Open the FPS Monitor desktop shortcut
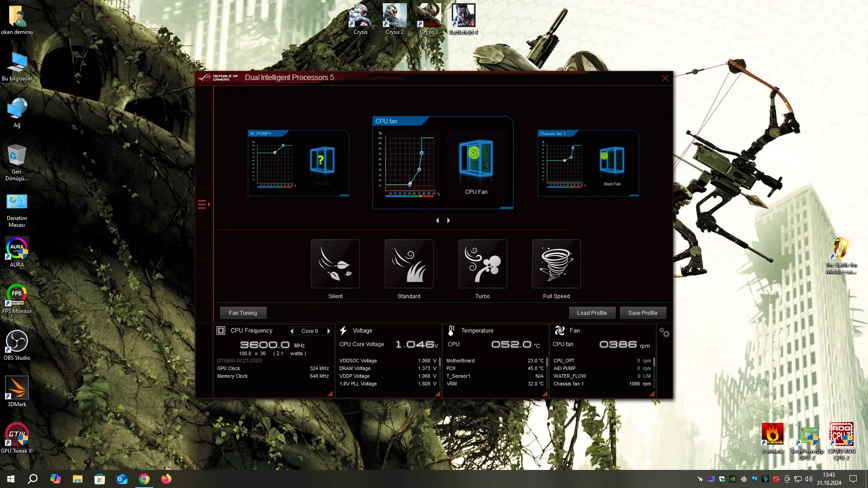 [x=17, y=299]
